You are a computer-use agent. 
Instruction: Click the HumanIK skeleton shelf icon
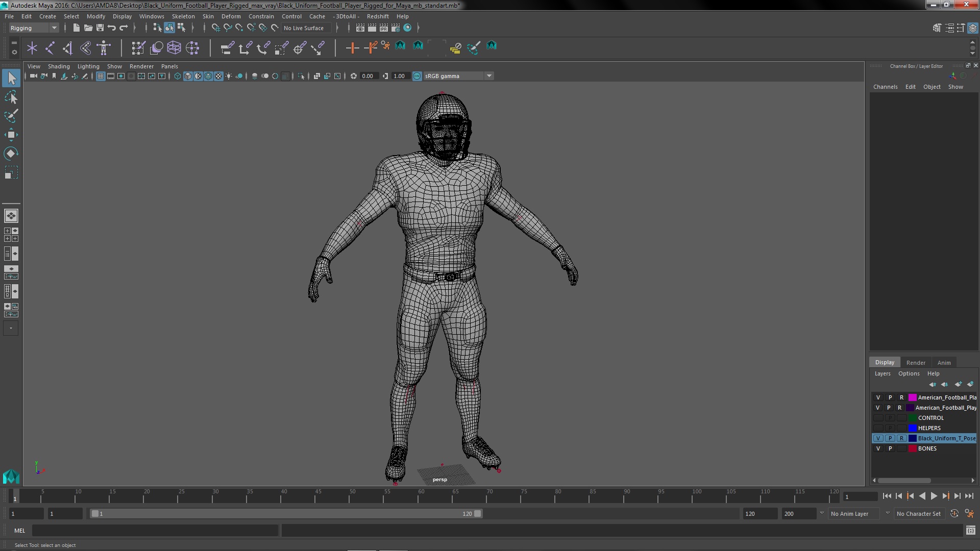click(x=104, y=48)
